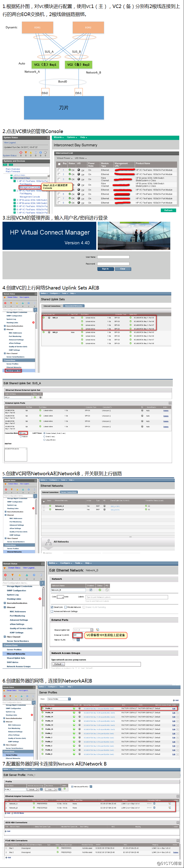Tick select-all checkbox in Interconnect List header
The width and height of the screenshot is (184, 868).
pyautogui.click(x=59, y=164)
